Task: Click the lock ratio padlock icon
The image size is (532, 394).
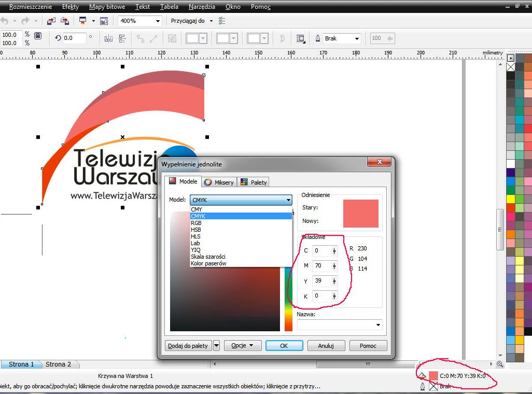Action: [x=38, y=36]
